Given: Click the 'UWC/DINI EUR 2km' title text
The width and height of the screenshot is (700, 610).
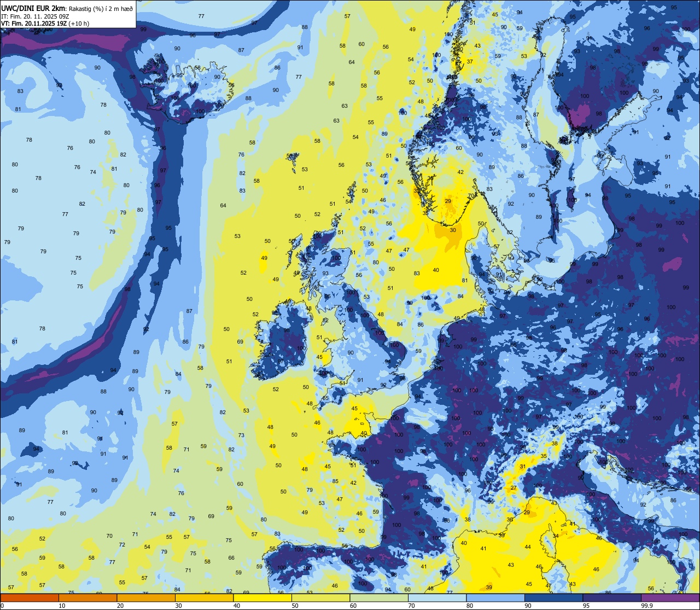Looking at the screenshot, I should click(x=33, y=8).
